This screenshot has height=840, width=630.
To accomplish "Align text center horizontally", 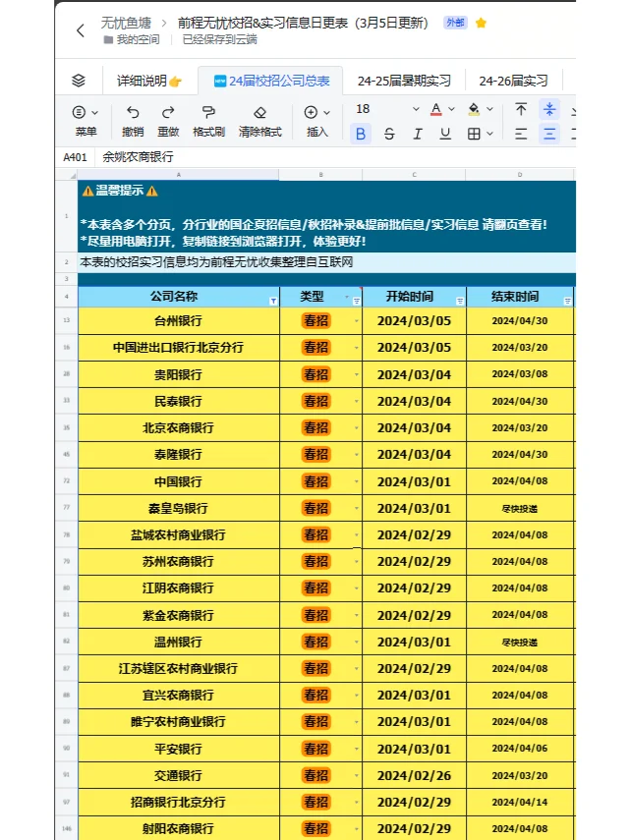I will click(x=549, y=134).
